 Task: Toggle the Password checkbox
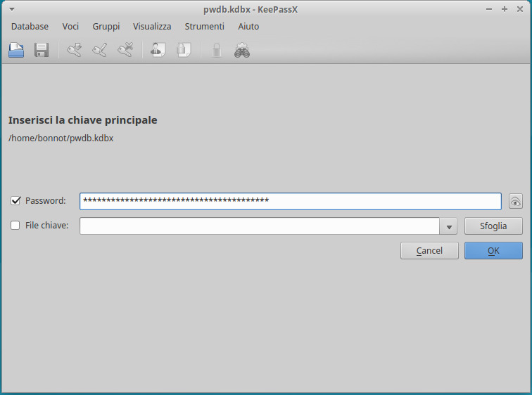(15, 200)
